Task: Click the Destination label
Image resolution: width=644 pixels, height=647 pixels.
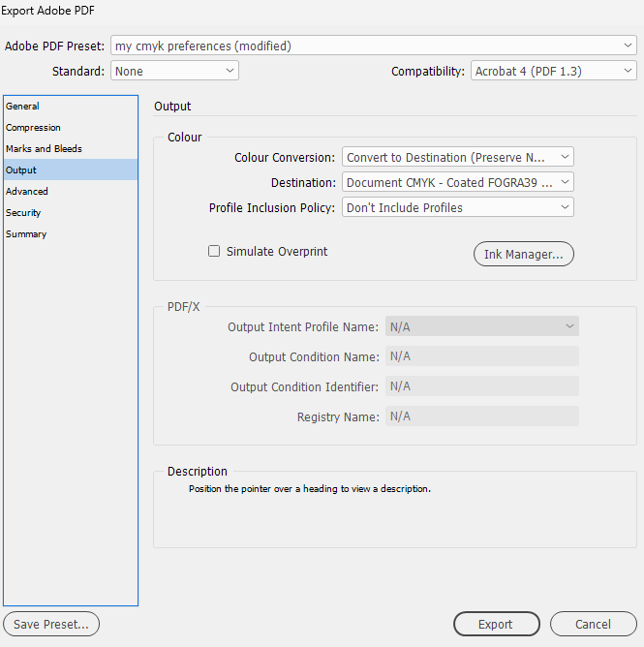Action: click(303, 183)
